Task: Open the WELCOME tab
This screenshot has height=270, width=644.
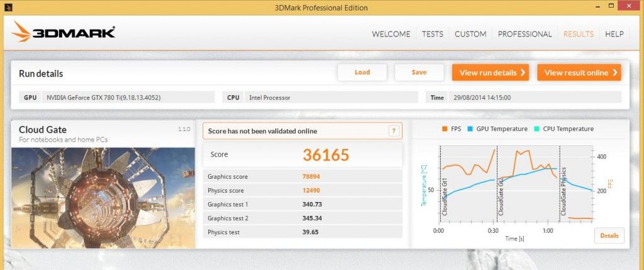Action: click(x=391, y=34)
